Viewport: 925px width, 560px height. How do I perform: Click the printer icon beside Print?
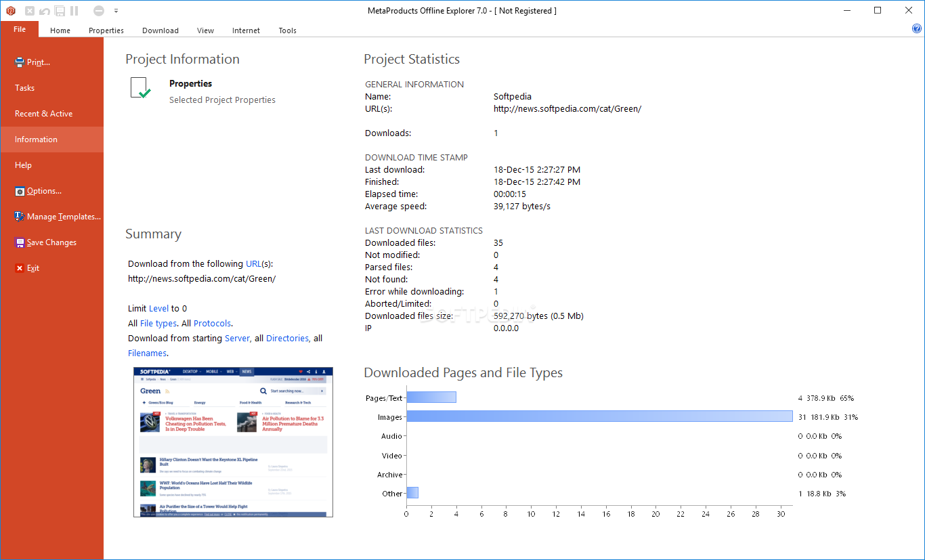20,62
